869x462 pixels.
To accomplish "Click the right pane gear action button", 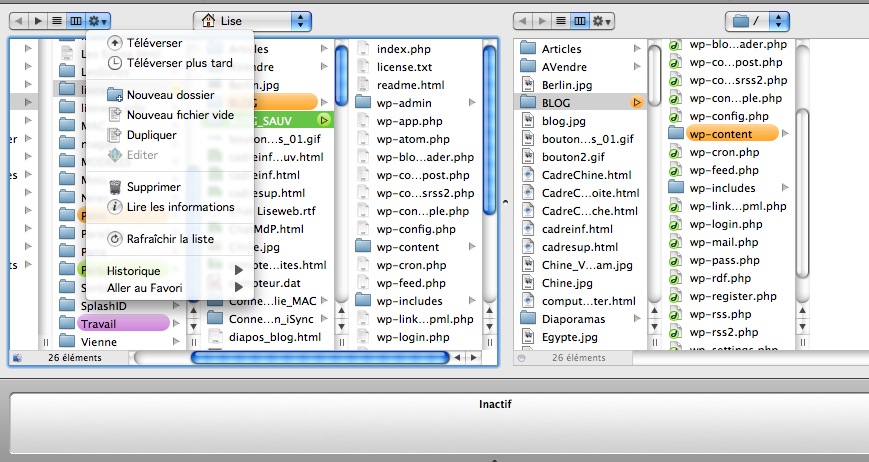I will pyautogui.click(x=601, y=20).
